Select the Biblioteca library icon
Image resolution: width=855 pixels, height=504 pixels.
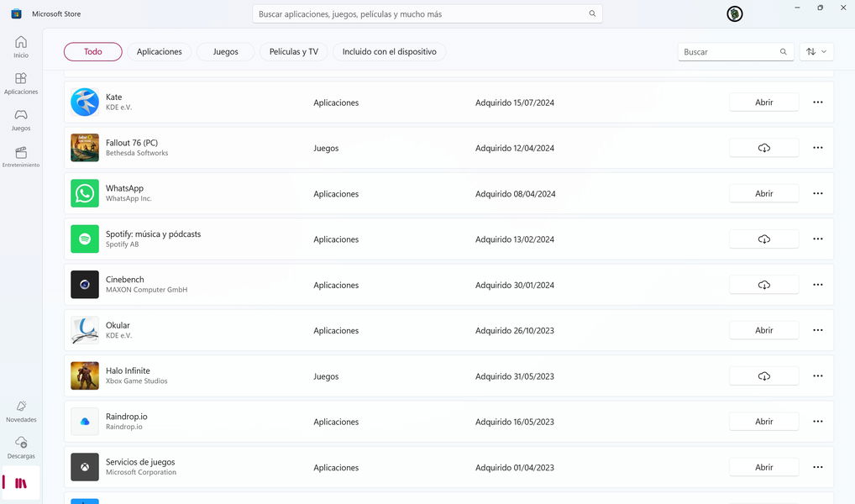click(21, 483)
